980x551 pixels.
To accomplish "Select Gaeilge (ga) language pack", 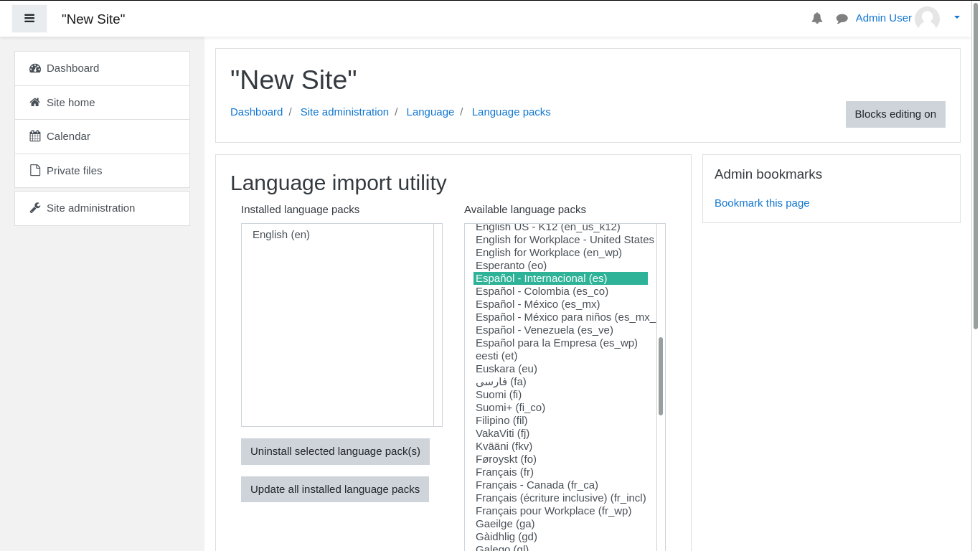I will point(560,524).
